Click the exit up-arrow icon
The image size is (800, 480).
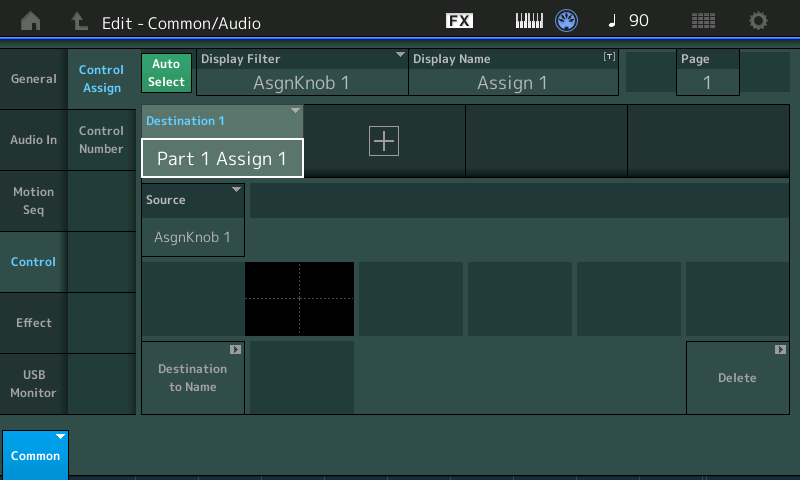pyautogui.click(x=79, y=21)
